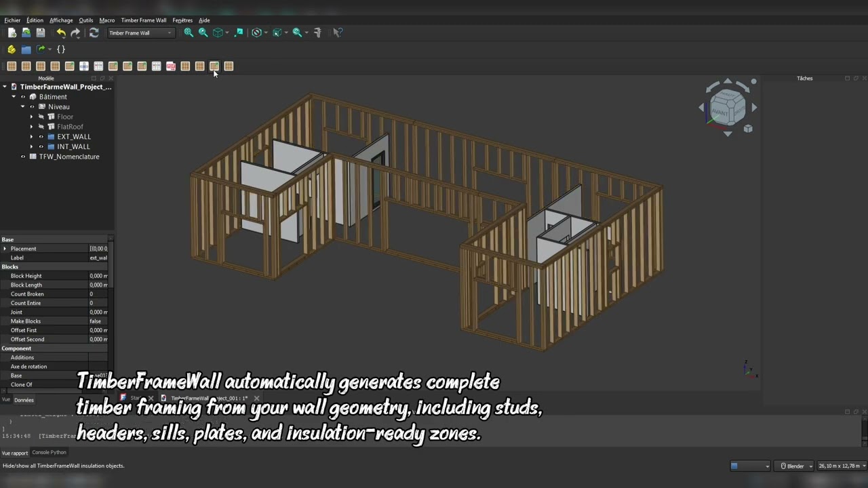Toggle visibility eye of Bâtiment
The width and height of the screenshot is (868, 488).
coord(23,97)
